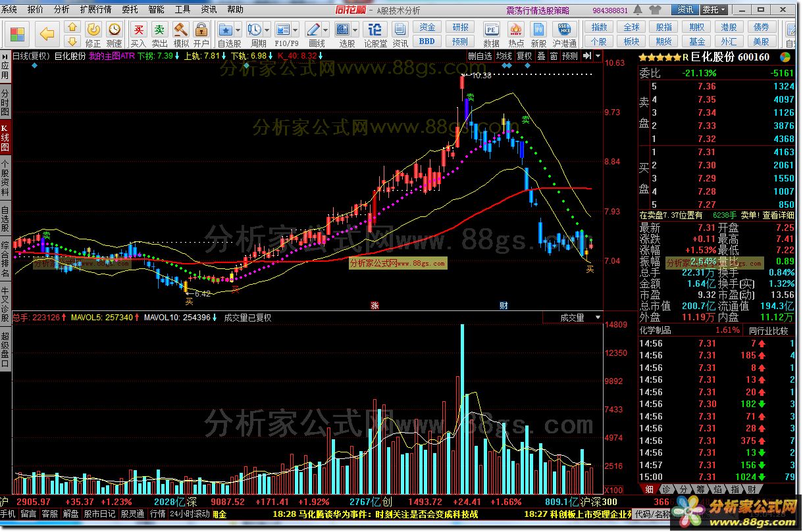Open the 模拟 gavel simulation icon

point(180,29)
